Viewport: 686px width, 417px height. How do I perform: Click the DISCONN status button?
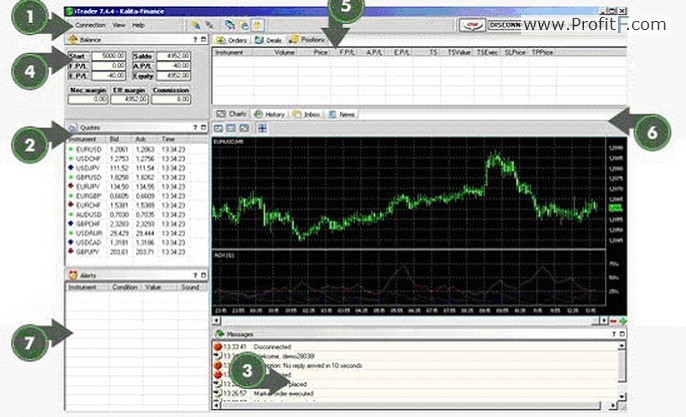pyautogui.click(x=505, y=25)
